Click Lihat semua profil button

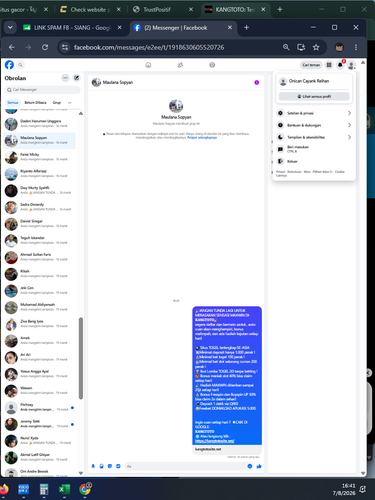point(314,96)
